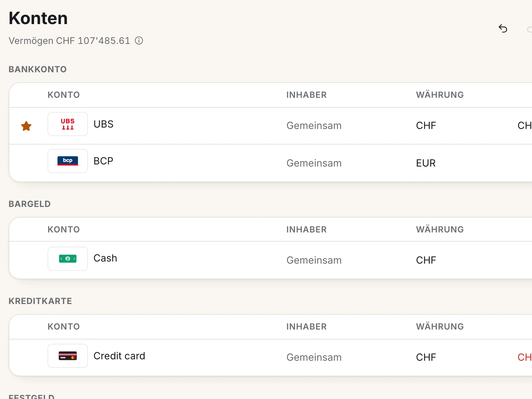Image resolution: width=532 pixels, height=399 pixels.
Task: Toggle the favorite star on UBS
Action: 26,126
